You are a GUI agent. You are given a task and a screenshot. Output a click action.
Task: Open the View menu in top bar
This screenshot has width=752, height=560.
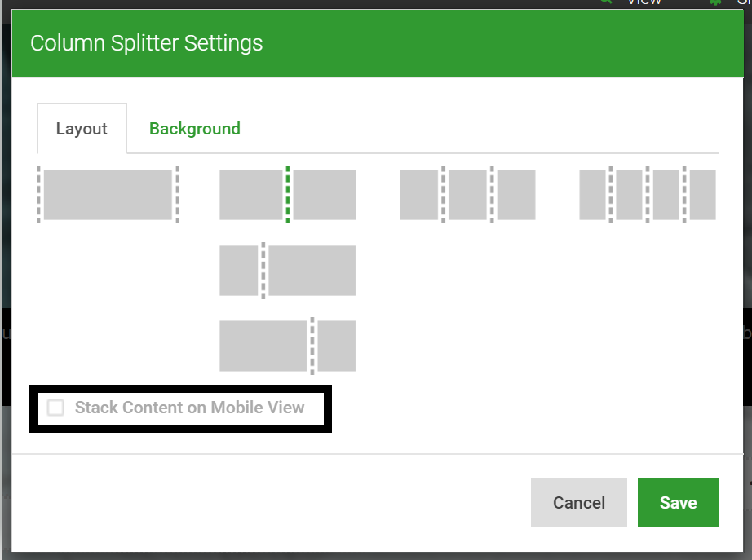[644, 2]
